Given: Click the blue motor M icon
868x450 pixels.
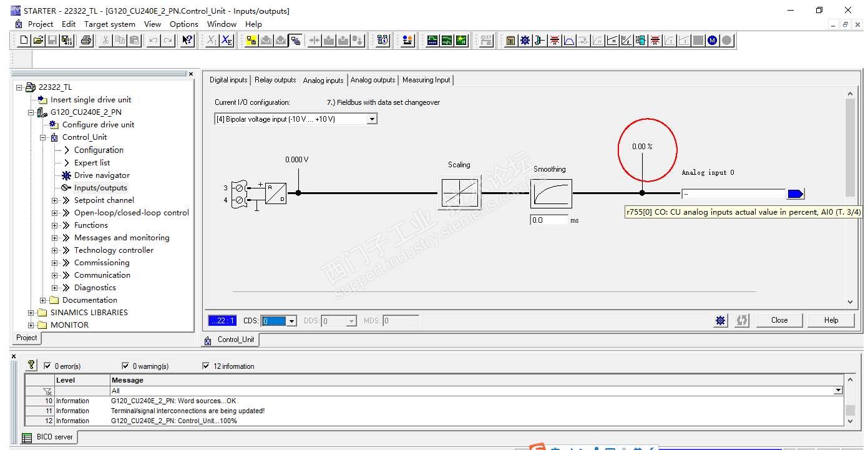Looking at the screenshot, I should (x=713, y=41).
